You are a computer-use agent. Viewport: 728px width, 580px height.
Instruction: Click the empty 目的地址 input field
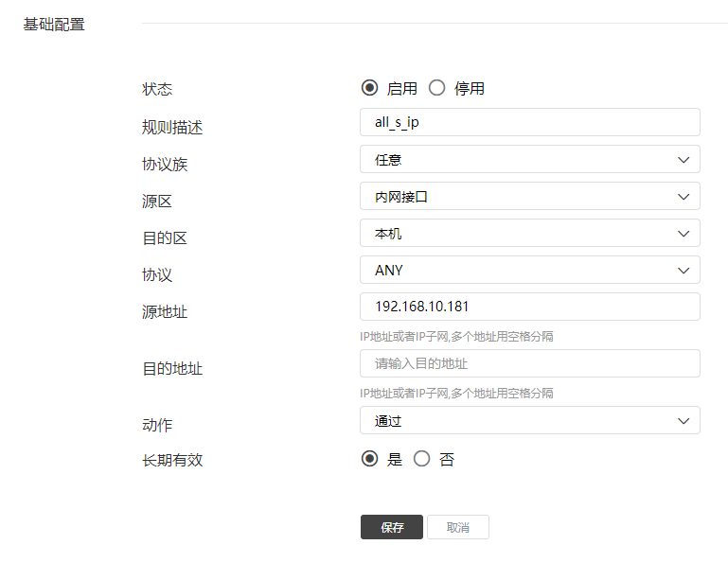click(x=529, y=363)
